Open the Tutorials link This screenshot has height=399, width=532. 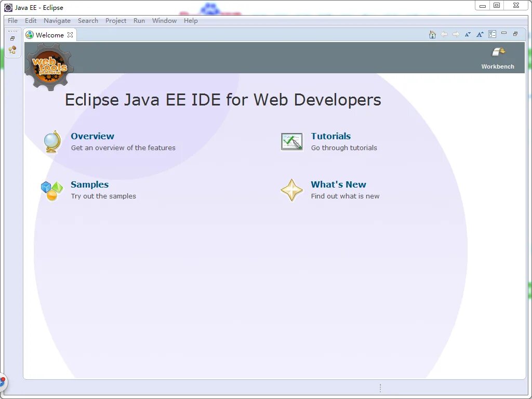point(331,136)
